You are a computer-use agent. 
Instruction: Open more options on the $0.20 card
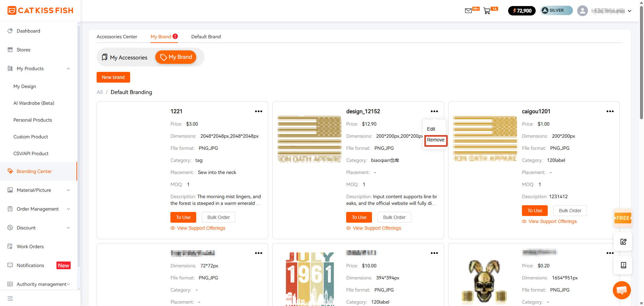610,253
